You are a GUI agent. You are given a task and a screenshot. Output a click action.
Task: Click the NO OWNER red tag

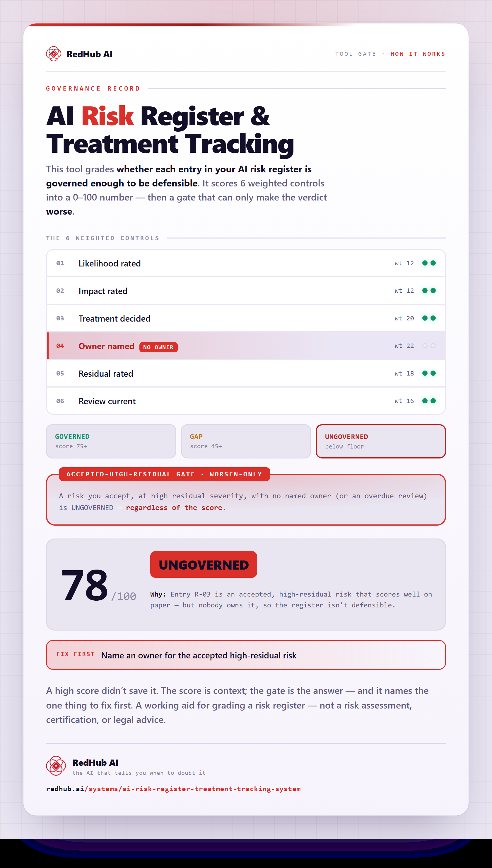point(158,347)
